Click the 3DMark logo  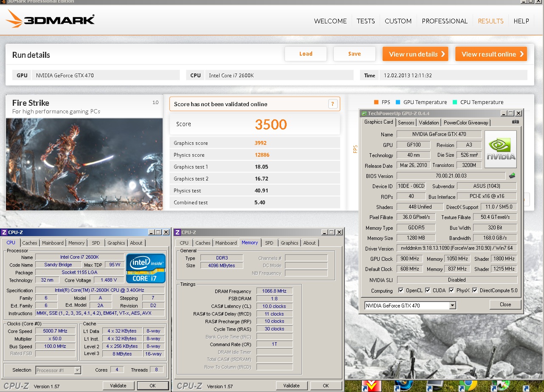pos(50,20)
